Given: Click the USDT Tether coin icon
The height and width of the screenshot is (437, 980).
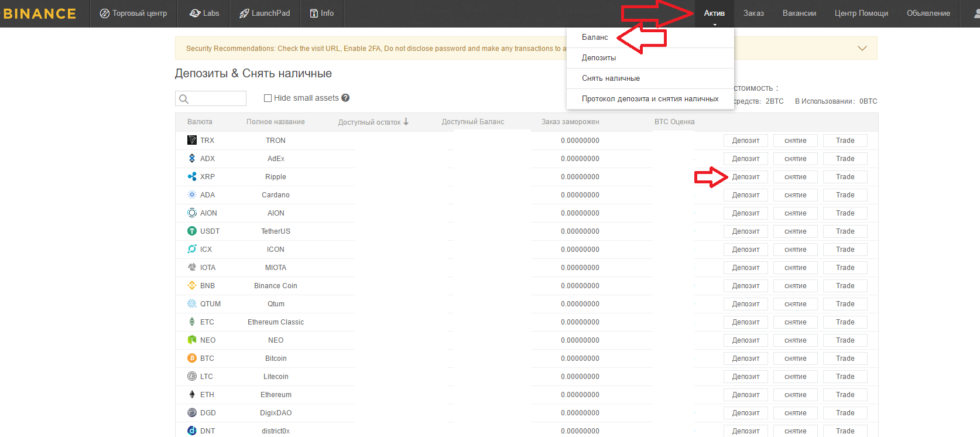Looking at the screenshot, I should pos(192,231).
